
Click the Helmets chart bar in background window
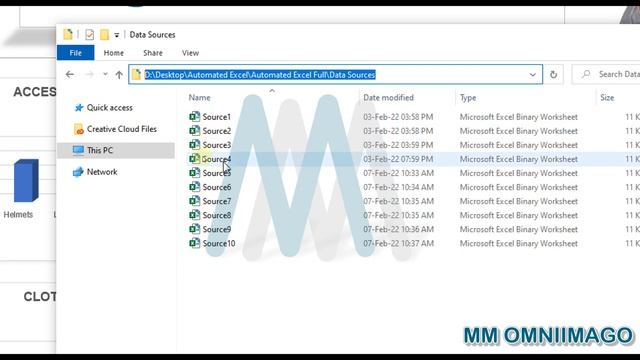tap(26, 180)
